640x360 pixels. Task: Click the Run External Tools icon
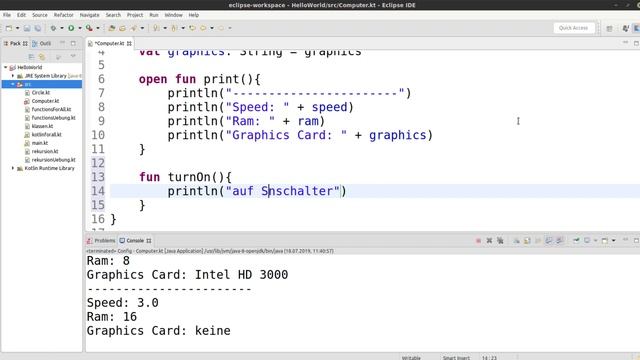(89, 28)
